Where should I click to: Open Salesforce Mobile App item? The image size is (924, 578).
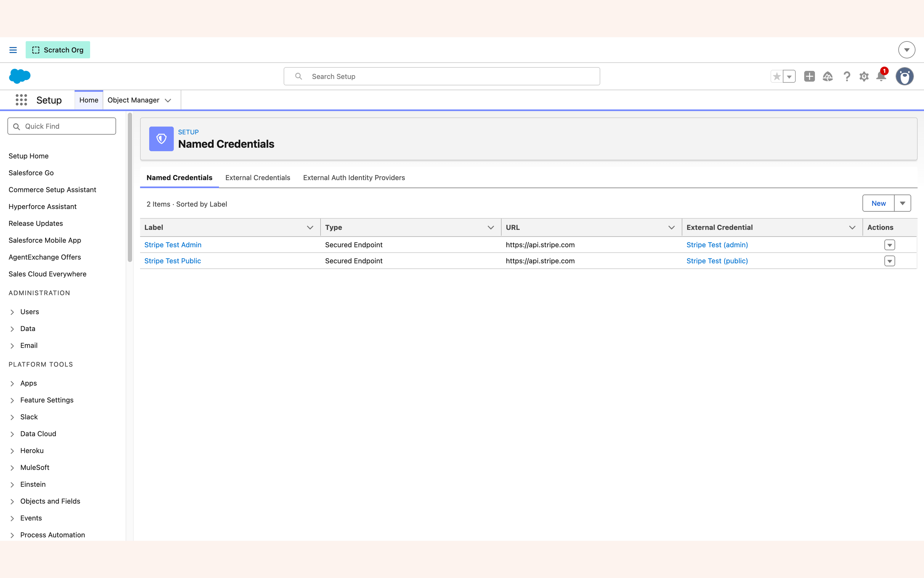point(45,240)
